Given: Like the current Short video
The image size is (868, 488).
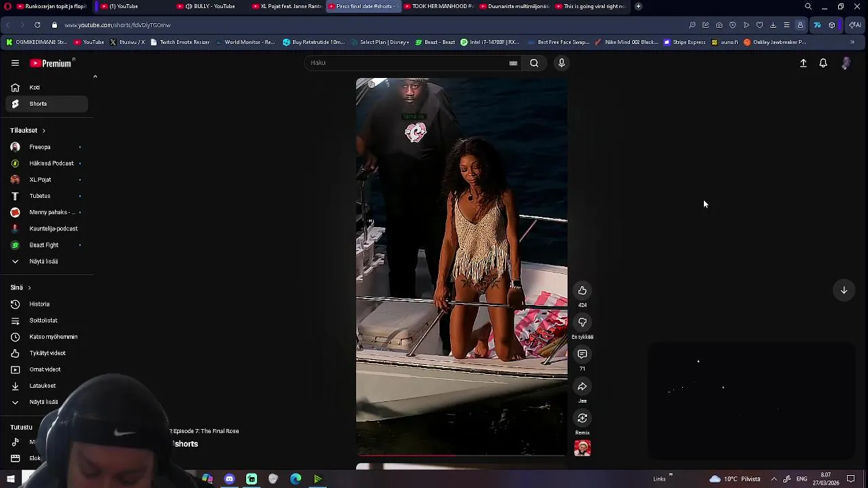Looking at the screenshot, I should tap(582, 290).
